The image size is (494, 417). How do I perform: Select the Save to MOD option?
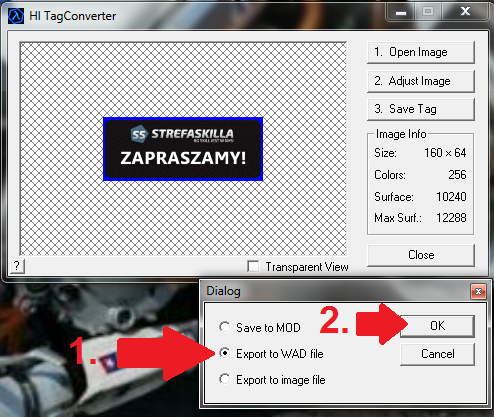[x=225, y=327]
